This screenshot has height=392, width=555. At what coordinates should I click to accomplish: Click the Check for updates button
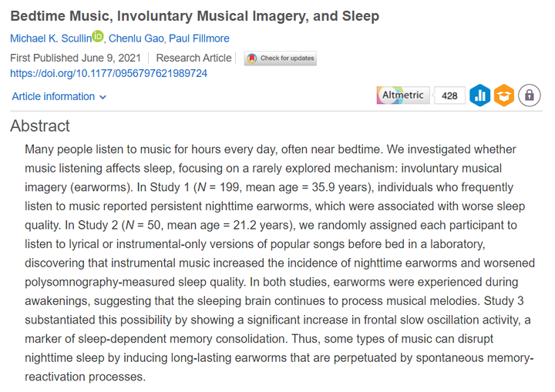[281, 59]
